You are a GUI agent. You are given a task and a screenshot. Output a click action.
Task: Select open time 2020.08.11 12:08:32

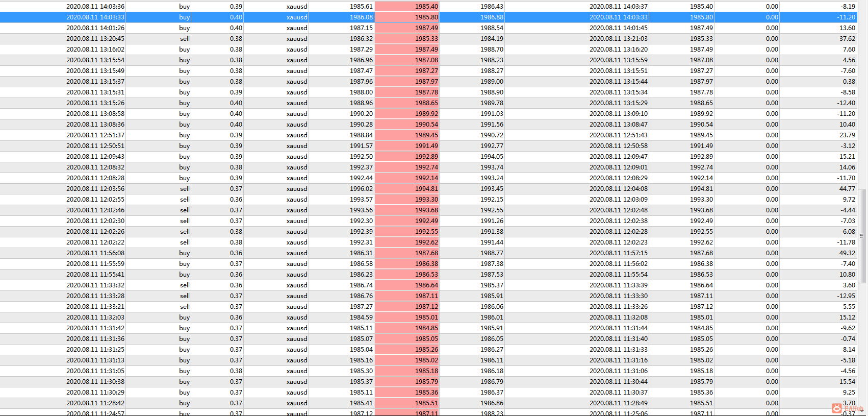pyautogui.click(x=95, y=167)
